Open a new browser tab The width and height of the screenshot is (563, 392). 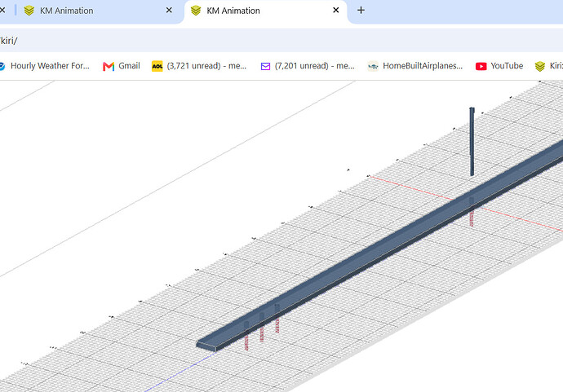point(361,11)
